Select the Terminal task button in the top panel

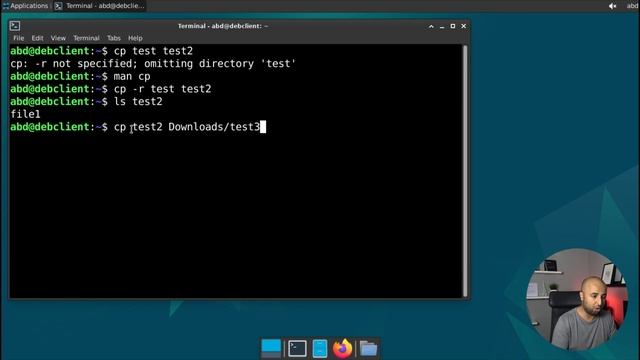pyautogui.click(x=100, y=6)
